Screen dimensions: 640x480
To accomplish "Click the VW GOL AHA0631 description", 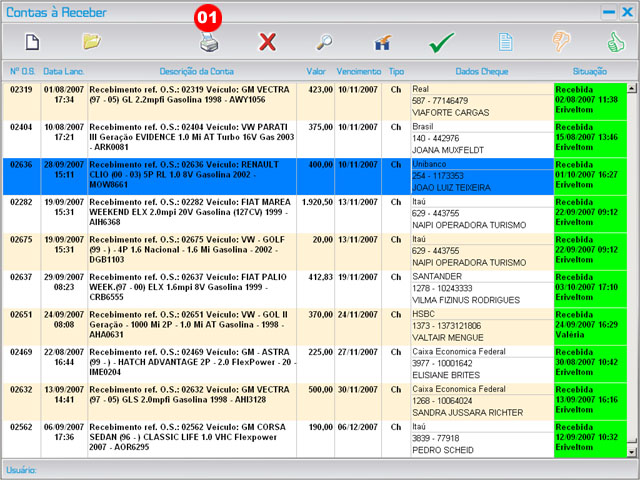I will [189, 325].
